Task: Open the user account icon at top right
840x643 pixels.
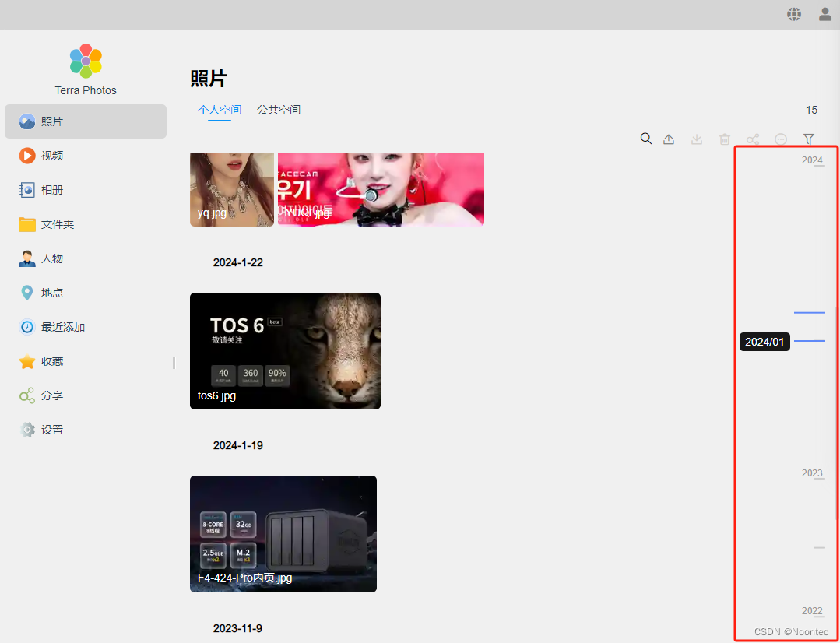Action: coord(824,13)
